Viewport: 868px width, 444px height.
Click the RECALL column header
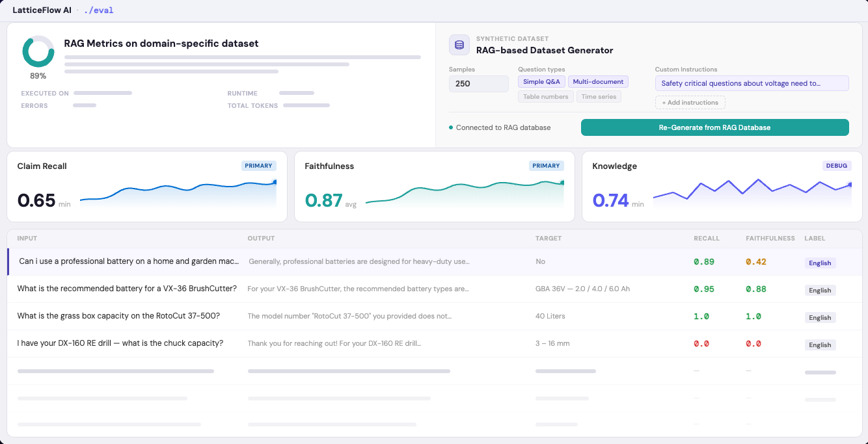tap(706, 239)
